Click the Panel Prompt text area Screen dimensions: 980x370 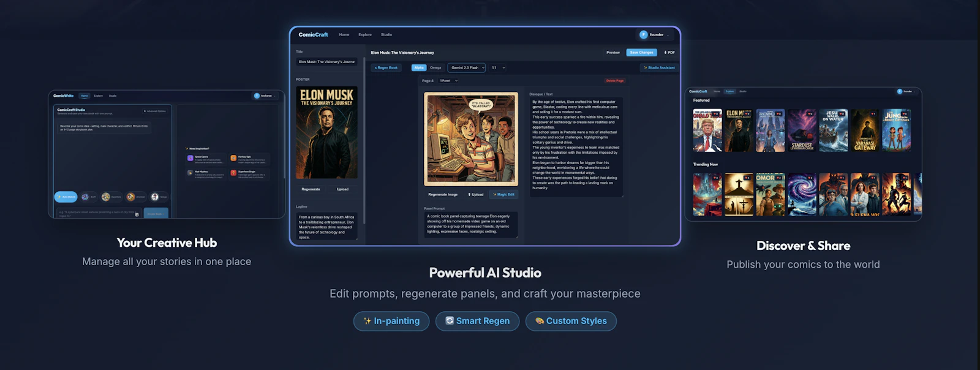470,224
